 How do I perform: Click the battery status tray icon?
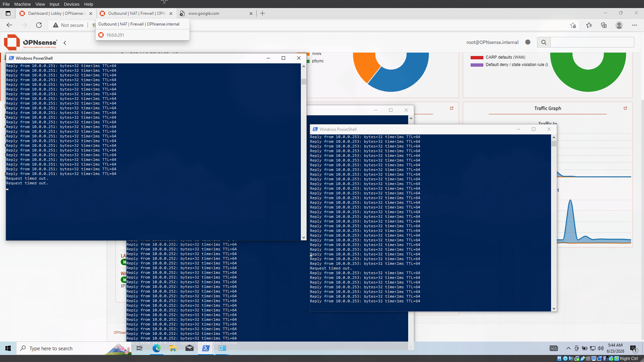[x=585, y=349]
